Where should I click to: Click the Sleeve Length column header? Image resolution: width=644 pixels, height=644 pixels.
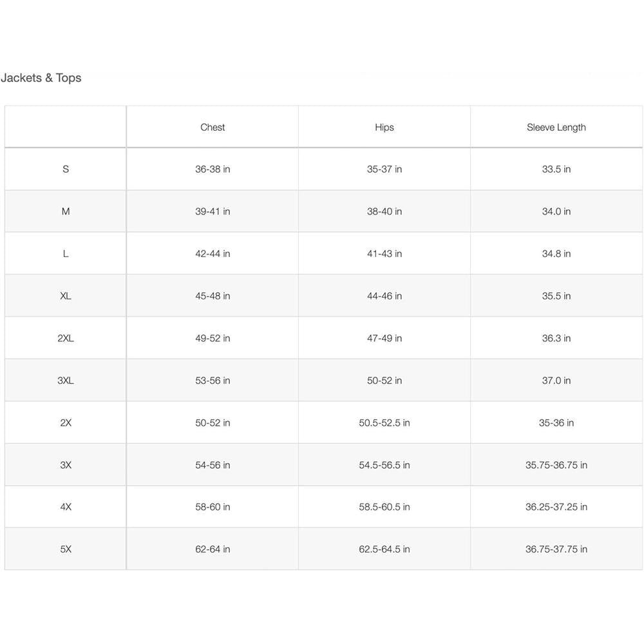pos(556,128)
